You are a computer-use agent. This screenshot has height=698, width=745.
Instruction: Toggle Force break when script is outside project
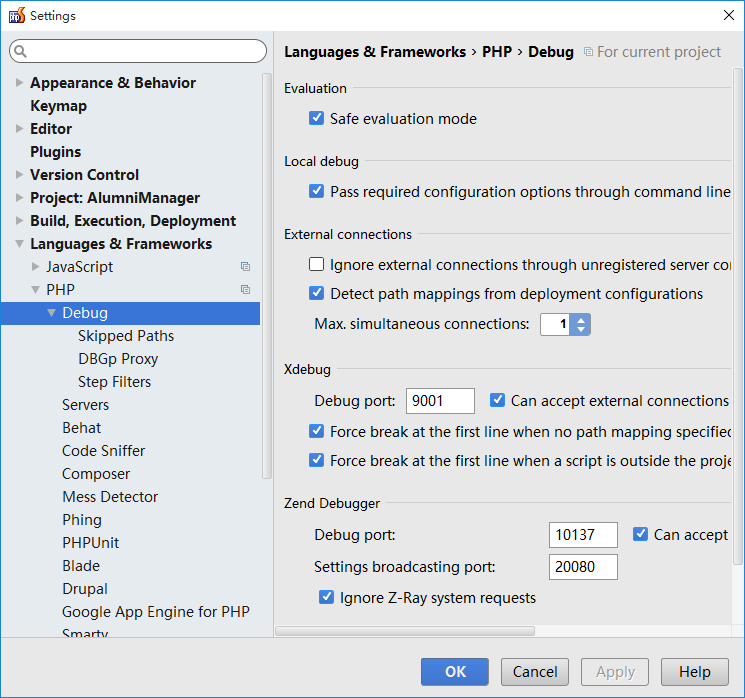click(x=316, y=460)
